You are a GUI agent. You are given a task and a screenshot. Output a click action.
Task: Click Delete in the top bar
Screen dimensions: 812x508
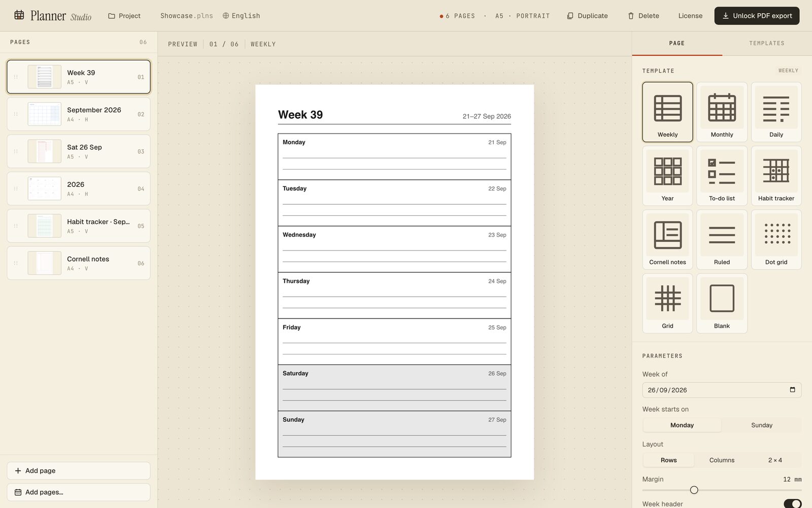tap(644, 16)
